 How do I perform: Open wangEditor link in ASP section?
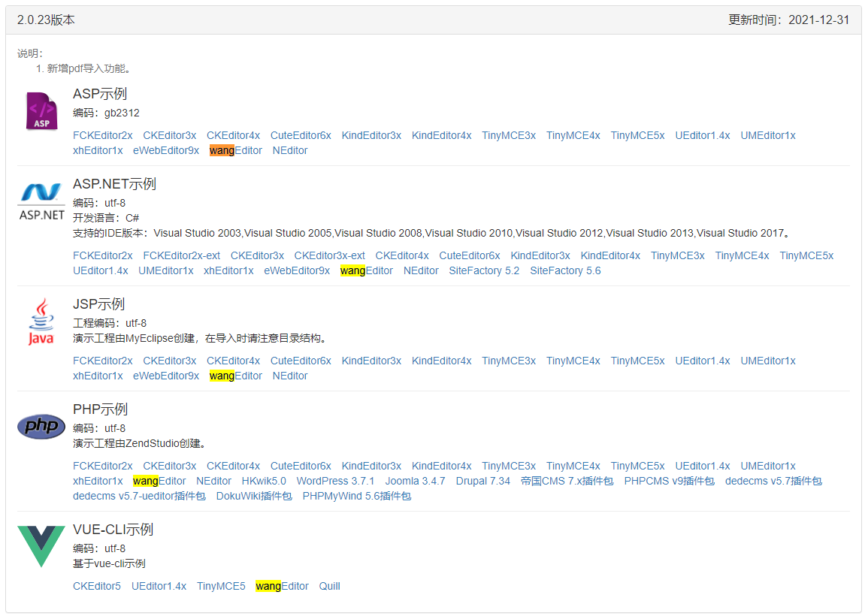tap(235, 150)
